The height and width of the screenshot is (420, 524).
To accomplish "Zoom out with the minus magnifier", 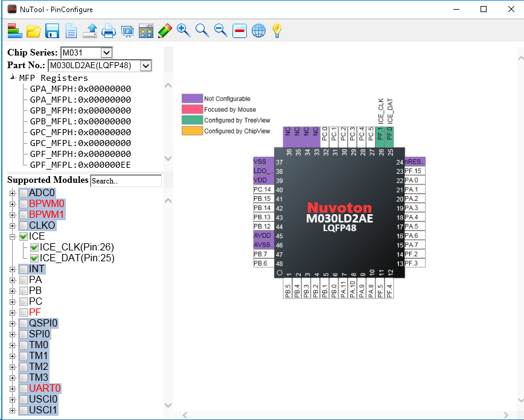I will pyautogui.click(x=221, y=31).
